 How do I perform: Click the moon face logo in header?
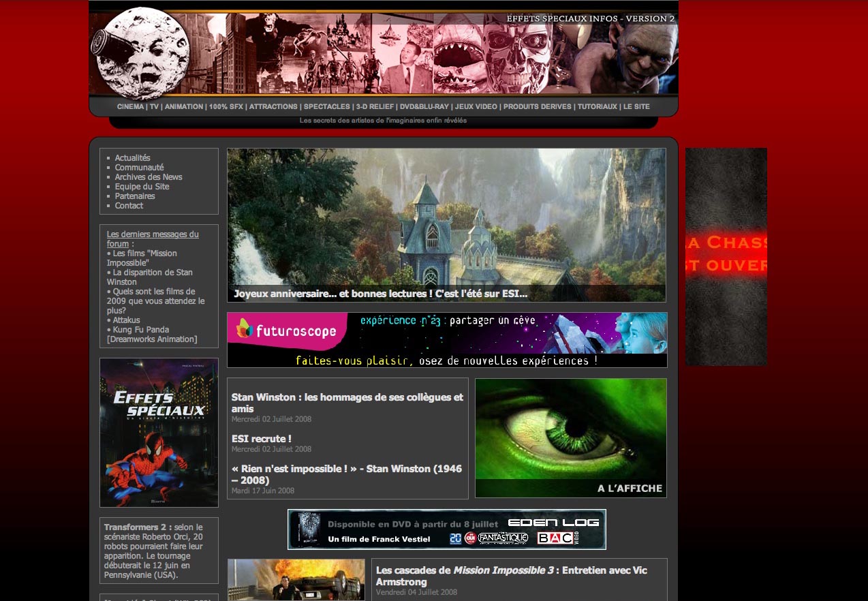pyautogui.click(x=141, y=53)
